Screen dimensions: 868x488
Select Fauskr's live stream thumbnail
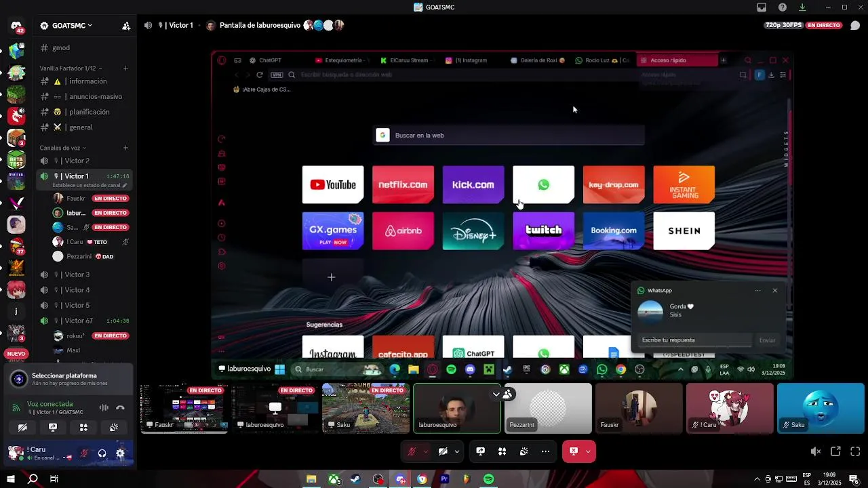coord(184,408)
